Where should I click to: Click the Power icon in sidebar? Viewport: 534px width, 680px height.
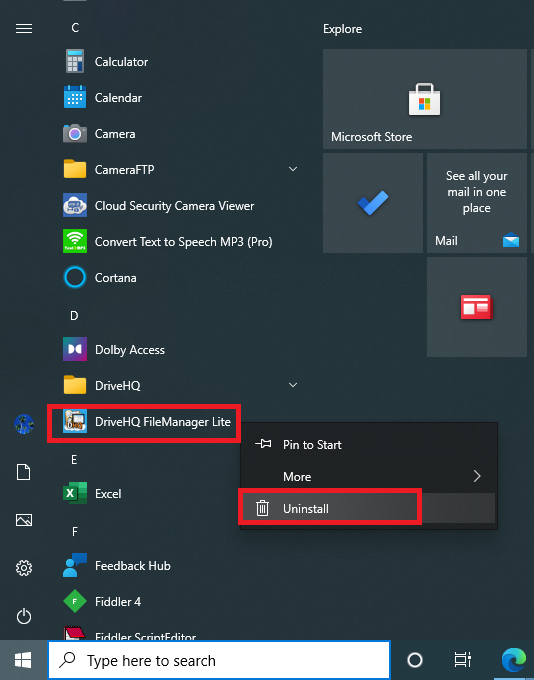click(24, 616)
